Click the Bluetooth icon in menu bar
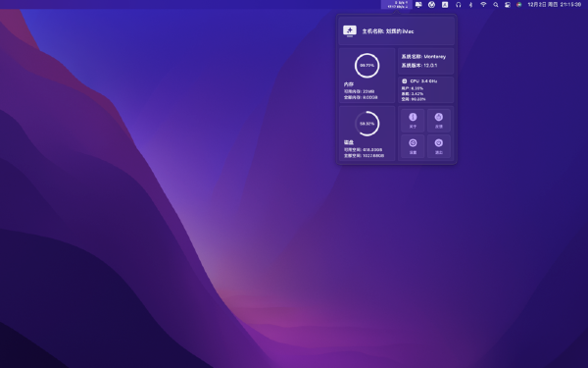 pyautogui.click(x=471, y=5)
